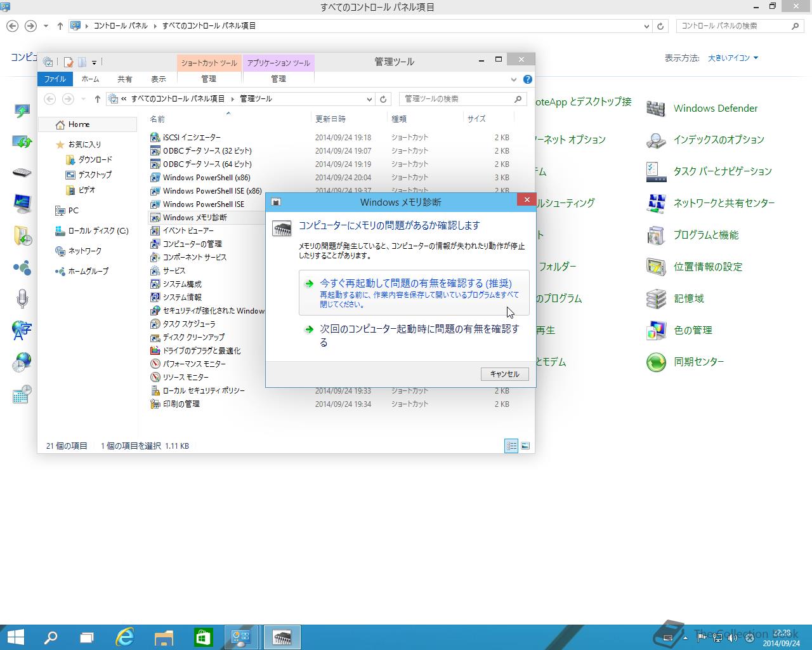812x650 pixels.
Task: Open the 表示 ribbon tab
Action: pos(159,79)
